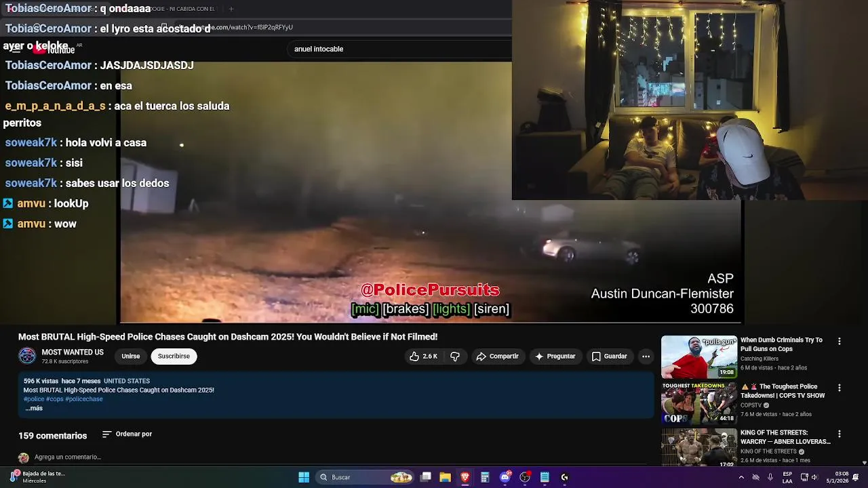Click the Unirse button
This screenshot has height=488, width=868.
pyautogui.click(x=131, y=357)
